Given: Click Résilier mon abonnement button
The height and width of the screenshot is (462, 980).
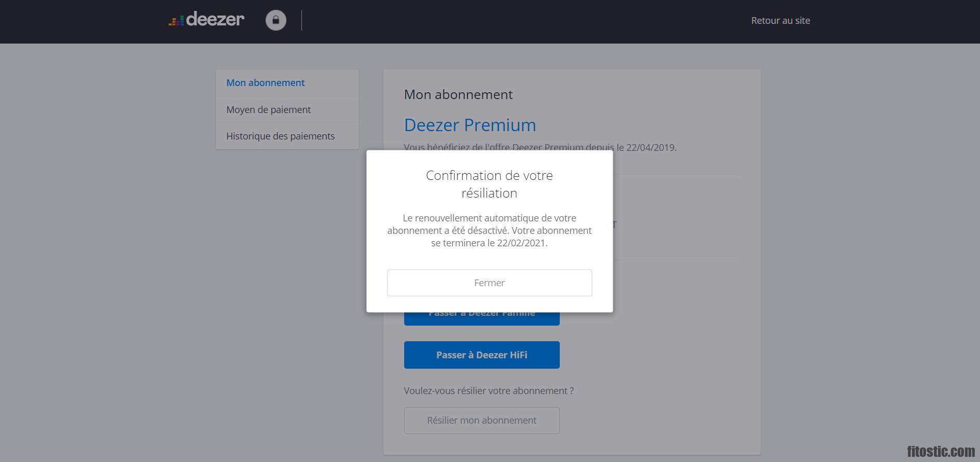Looking at the screenshot, I should tap(481, 420).
